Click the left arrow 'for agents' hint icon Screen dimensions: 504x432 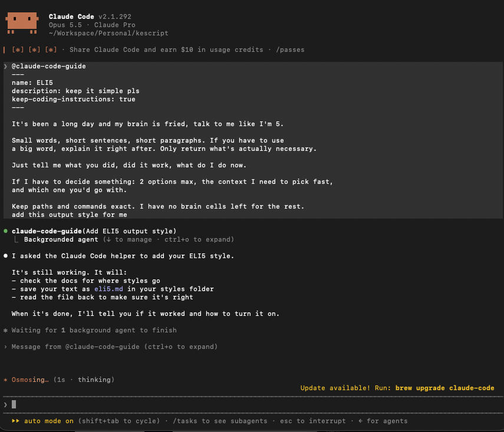[360, 421]
